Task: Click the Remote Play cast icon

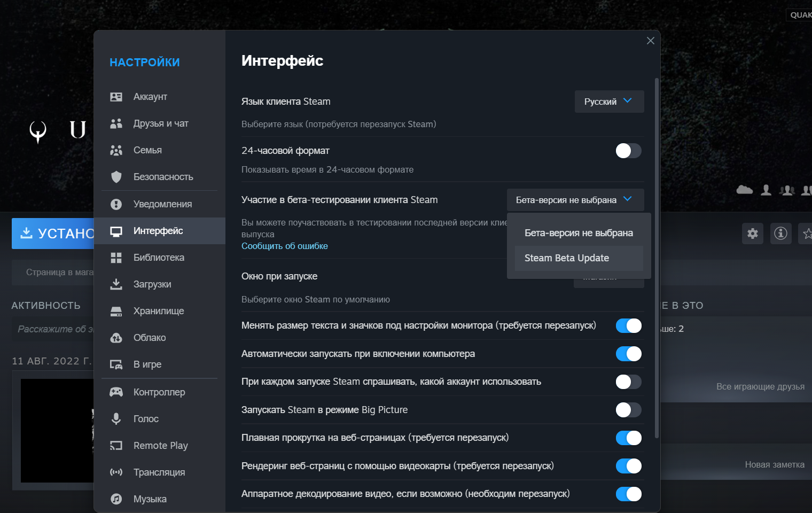Action: pyautogui.click(x=116, y=446)
